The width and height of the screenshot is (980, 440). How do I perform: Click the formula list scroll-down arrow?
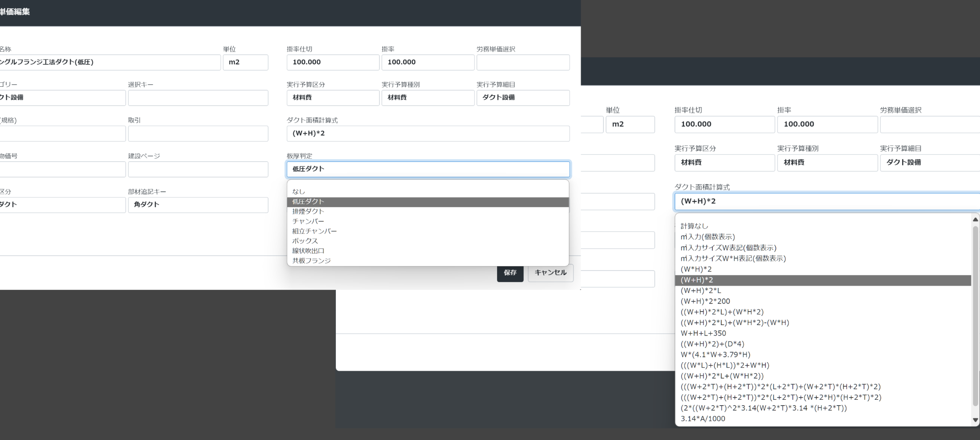point(976,420)
